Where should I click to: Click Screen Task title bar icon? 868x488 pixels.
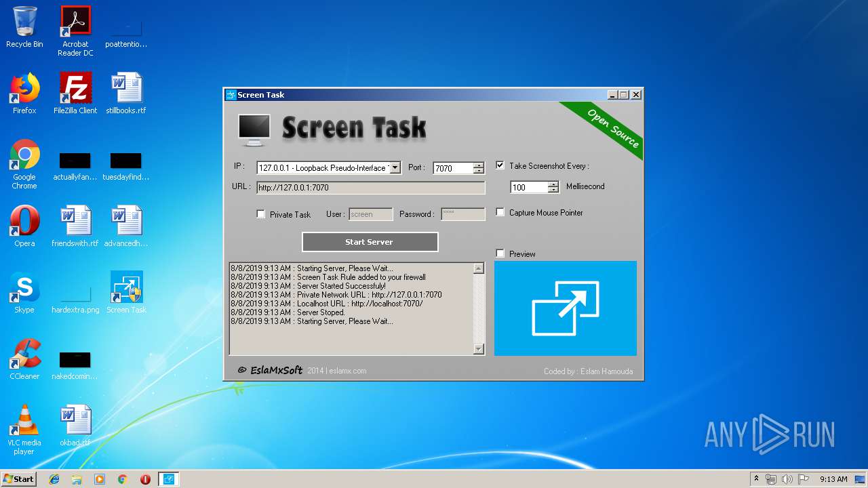coord(231,95)
